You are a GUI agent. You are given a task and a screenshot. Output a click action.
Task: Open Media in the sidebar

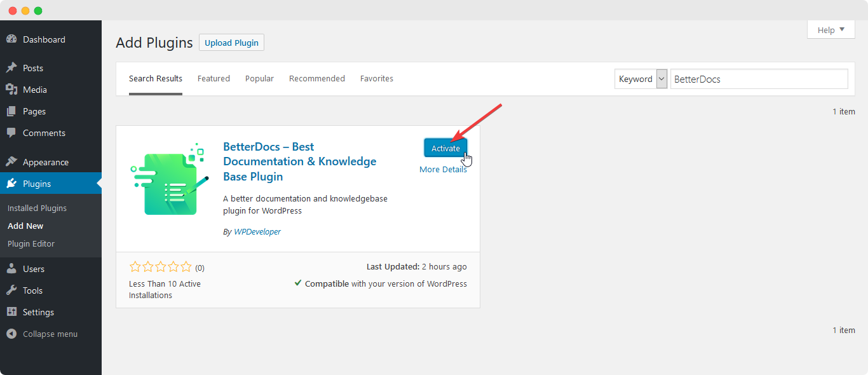click(51, 90)
